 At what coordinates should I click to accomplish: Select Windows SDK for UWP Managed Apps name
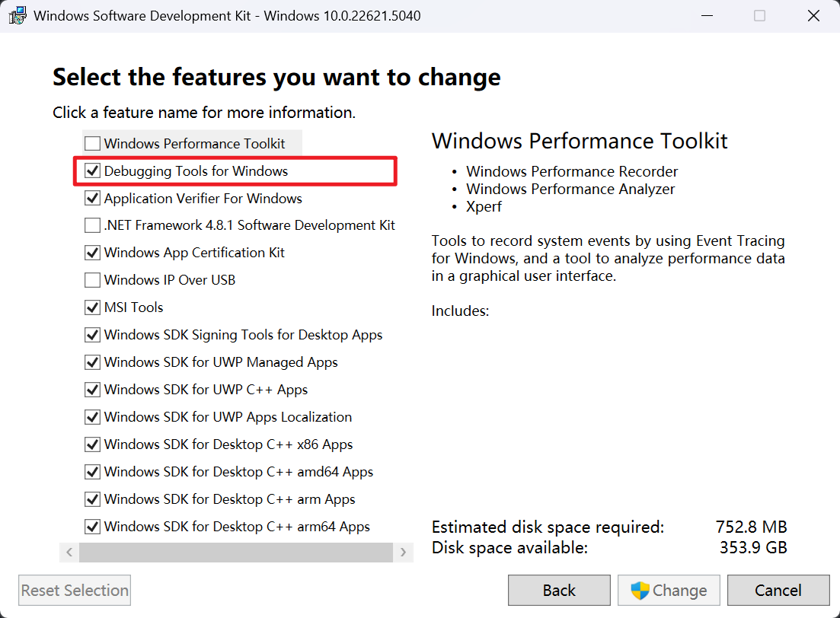point(221,362)
